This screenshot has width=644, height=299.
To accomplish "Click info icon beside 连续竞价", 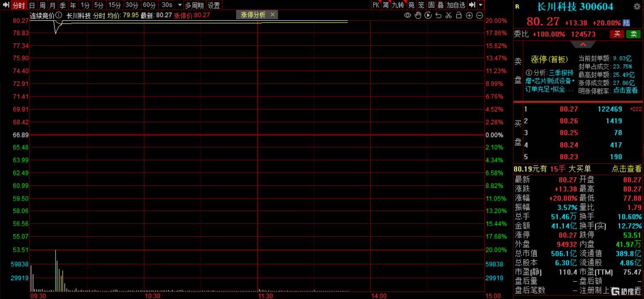I will coord(59,15).
